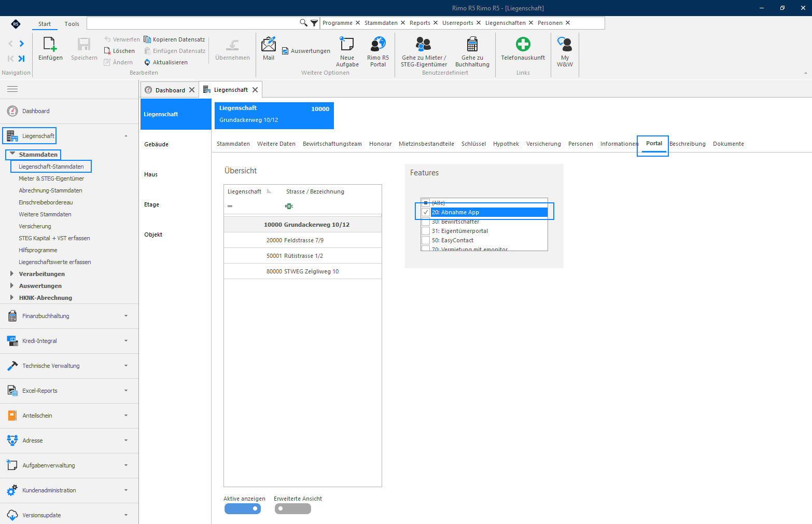The image size is (812, 524).
Task: Check the 31: Eigentümerportal feature
Action: [426, 231]
